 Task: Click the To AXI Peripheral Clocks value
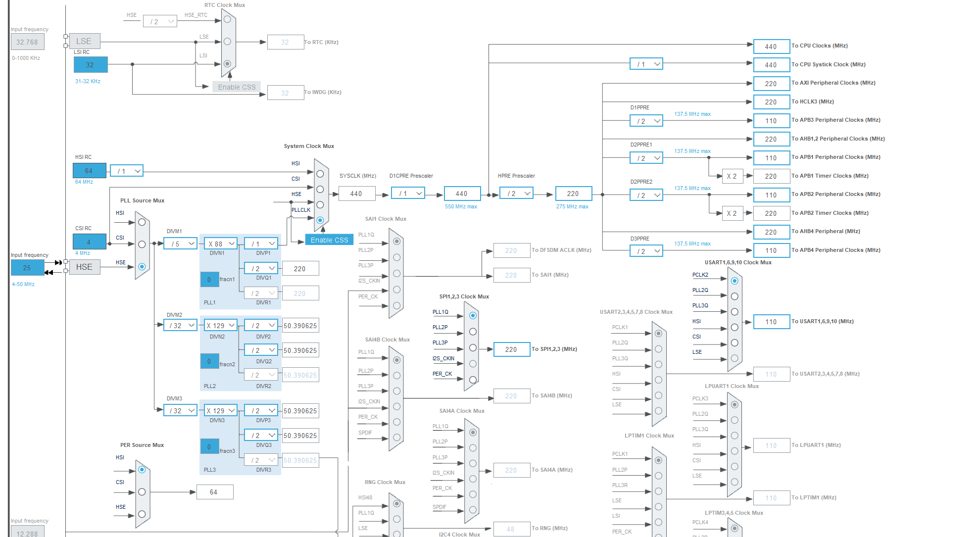771,84
